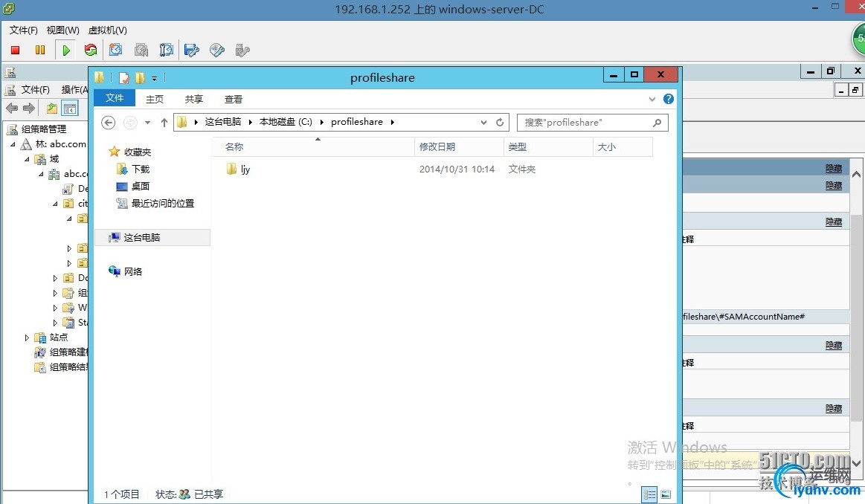Click the topmost 隐藏 link in dark header
The image size is (865, 504).
[834, 168]
